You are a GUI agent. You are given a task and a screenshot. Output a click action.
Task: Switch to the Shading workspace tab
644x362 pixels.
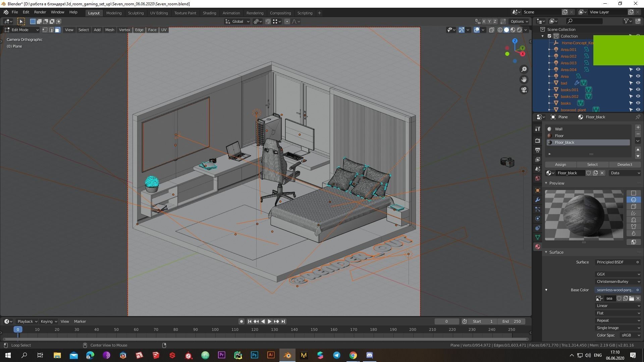(209, 13)
